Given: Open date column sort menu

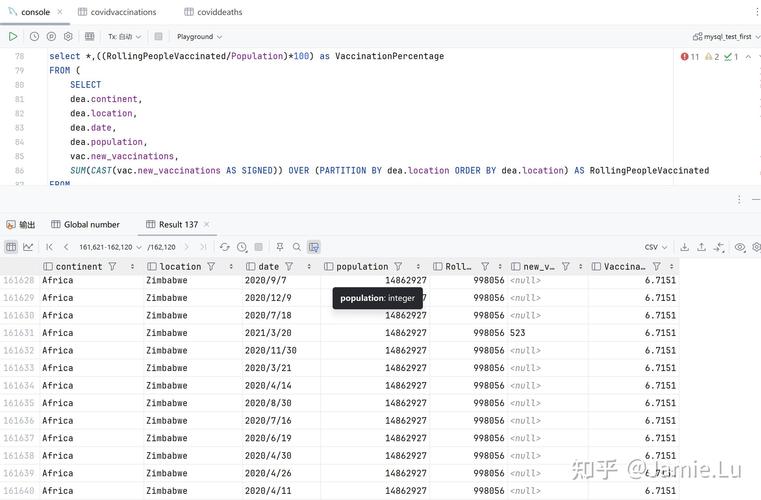Looking at the screenshot, I should (309, 267).
